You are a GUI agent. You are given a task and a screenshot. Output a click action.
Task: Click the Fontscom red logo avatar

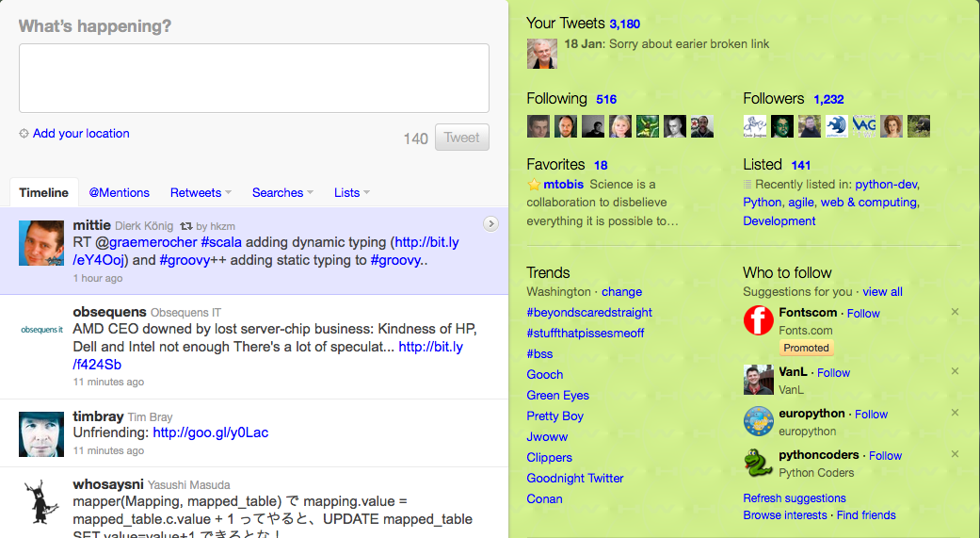click(758, 320)
